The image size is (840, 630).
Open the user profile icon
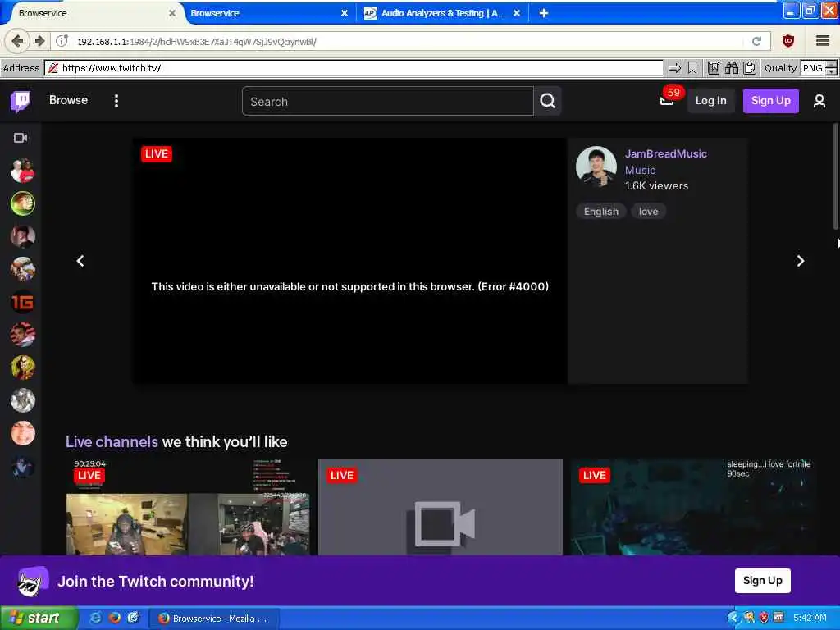tap(819, 101)
